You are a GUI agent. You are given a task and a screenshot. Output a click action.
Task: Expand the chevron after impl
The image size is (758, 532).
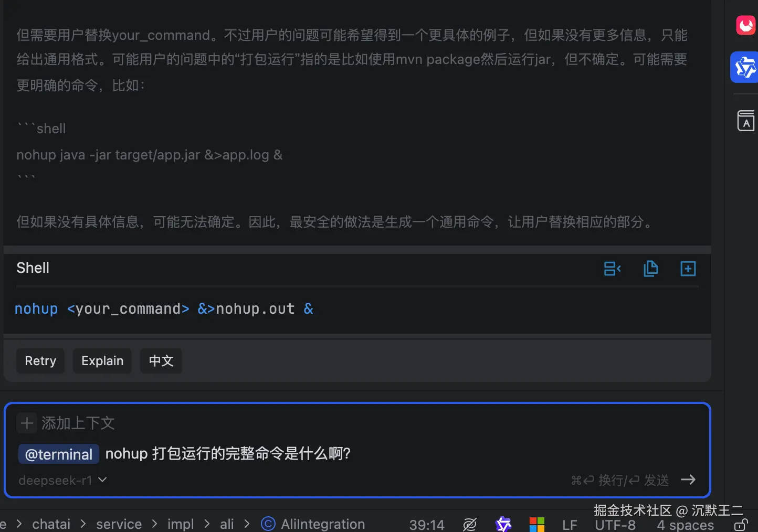[x=207, y=524]
